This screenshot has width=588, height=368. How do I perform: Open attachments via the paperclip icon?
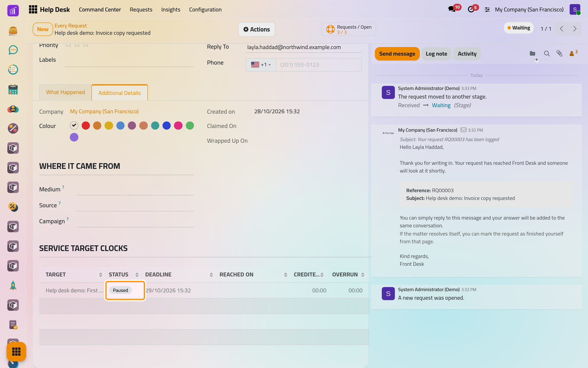click(x=560, y=53)
